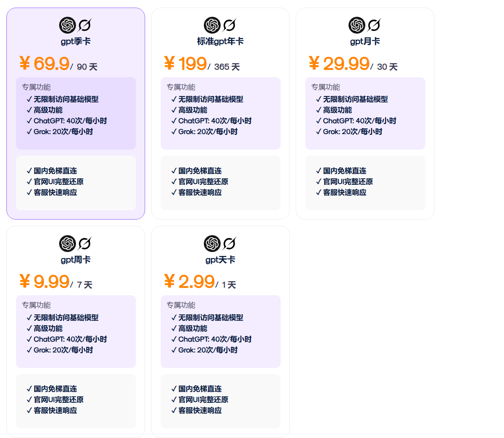Select the gpt季卡 plan title
The width and height of the screenshot is (504, 438).
[76, 42]
